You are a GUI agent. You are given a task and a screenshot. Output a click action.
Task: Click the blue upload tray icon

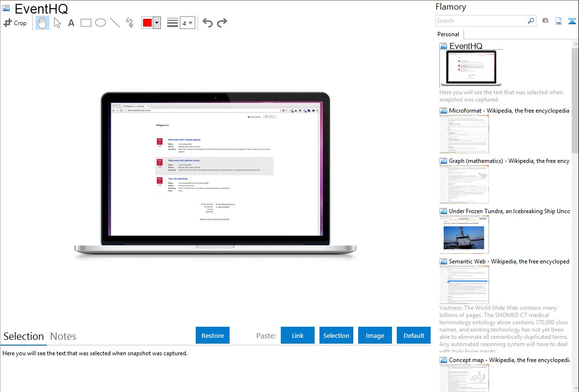coord(572,21)
